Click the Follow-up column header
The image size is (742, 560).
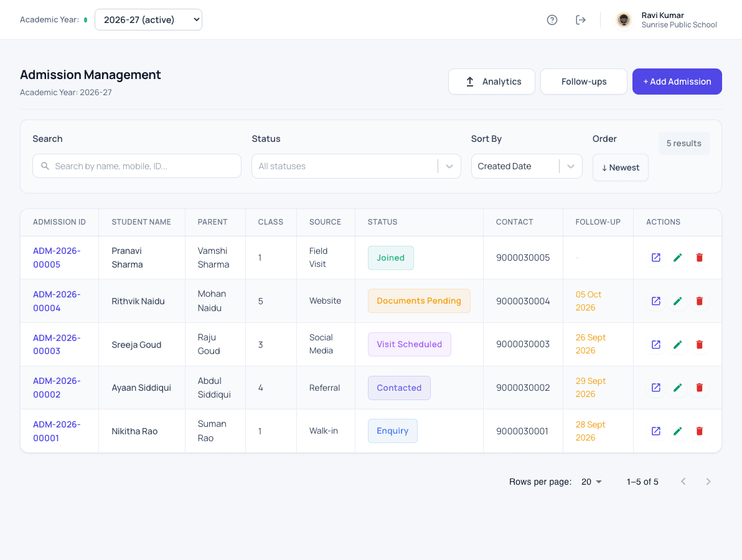click(x=598, y=222)
